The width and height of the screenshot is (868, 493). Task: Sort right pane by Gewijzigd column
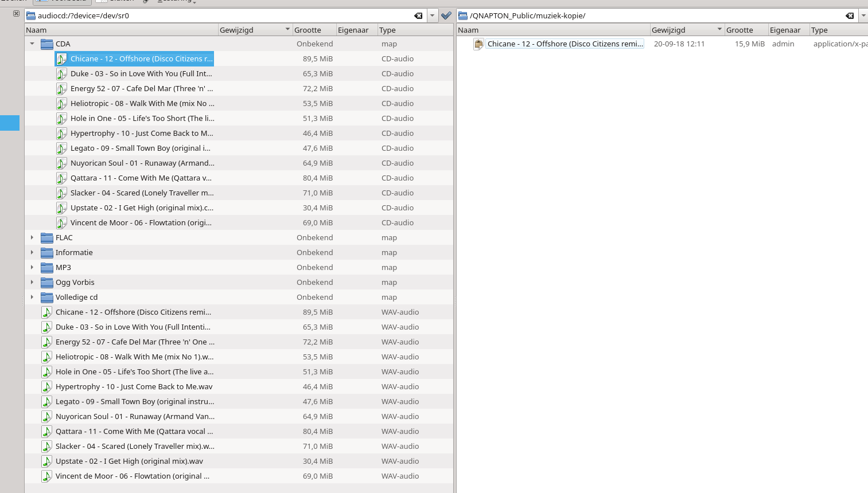[x=688, y=30]
